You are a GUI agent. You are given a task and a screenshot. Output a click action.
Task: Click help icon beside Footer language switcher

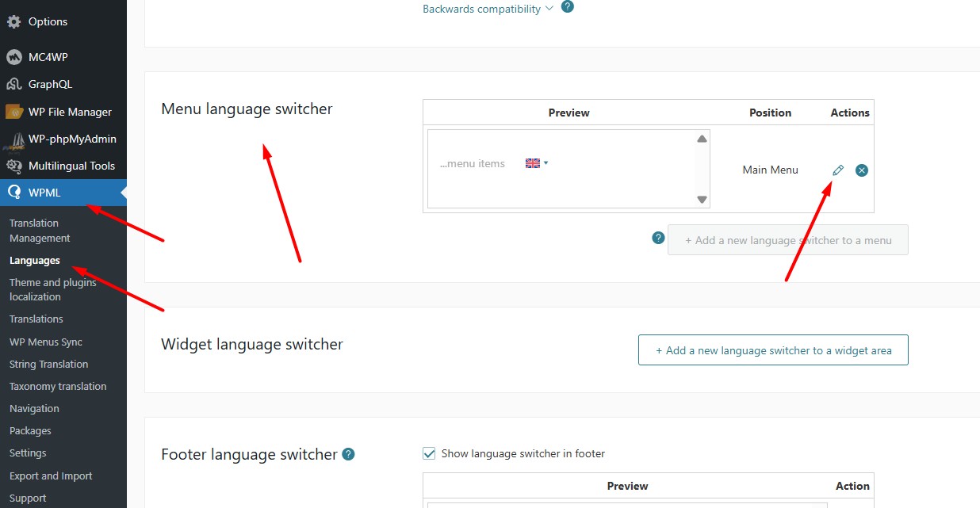pyautogui.click(x=348, y=454)
